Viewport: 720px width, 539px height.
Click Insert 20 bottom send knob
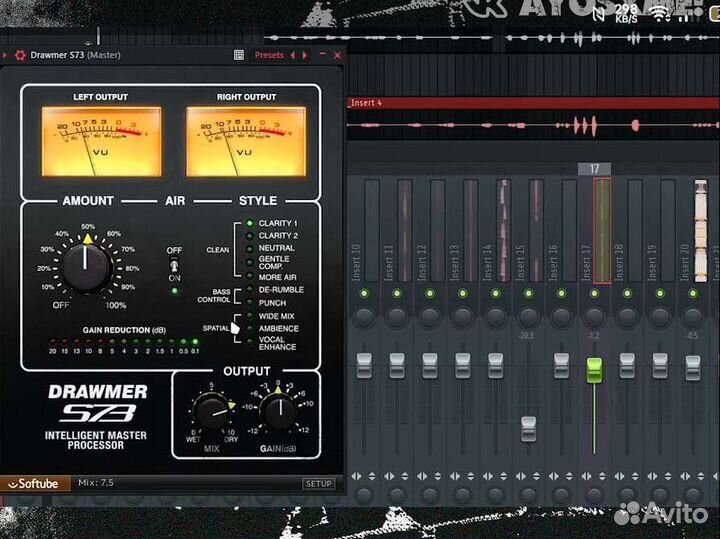693,495
